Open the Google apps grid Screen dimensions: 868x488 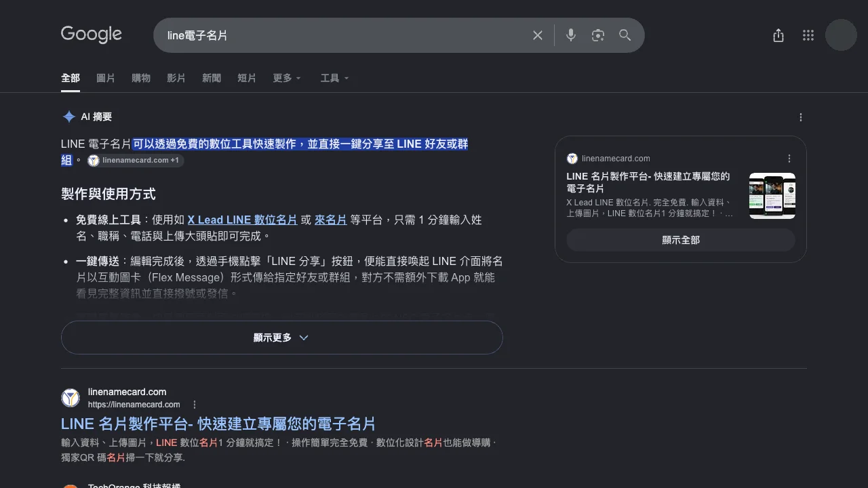click(808, 35)
